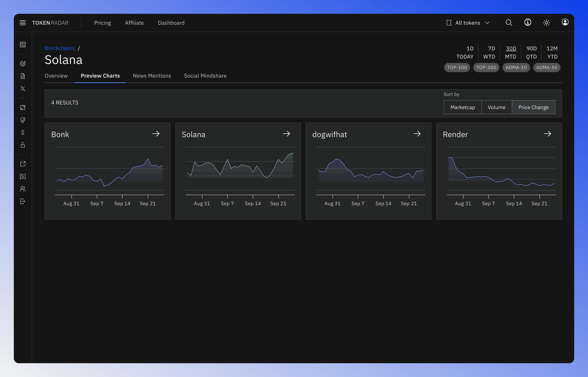This screenshot has width=588, height=377.
Task: Switch to the Preview Charts tab
Action: 100,76
